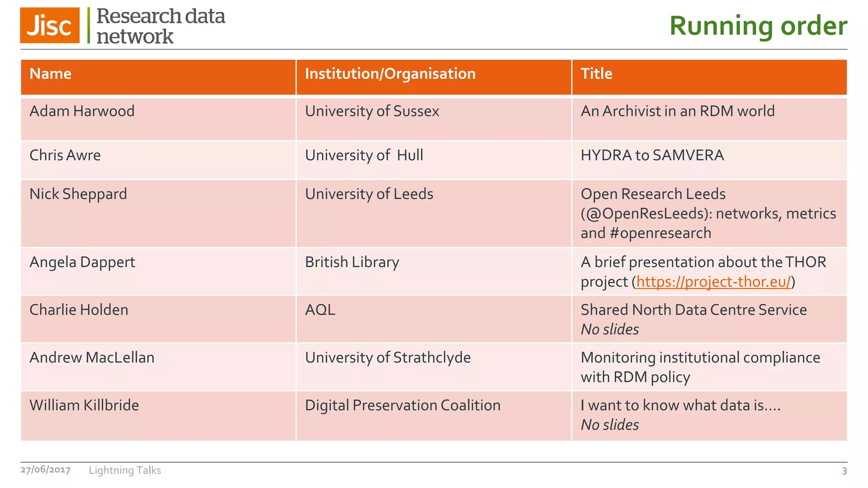Select the Chris Awre name cell

[158, 160]
